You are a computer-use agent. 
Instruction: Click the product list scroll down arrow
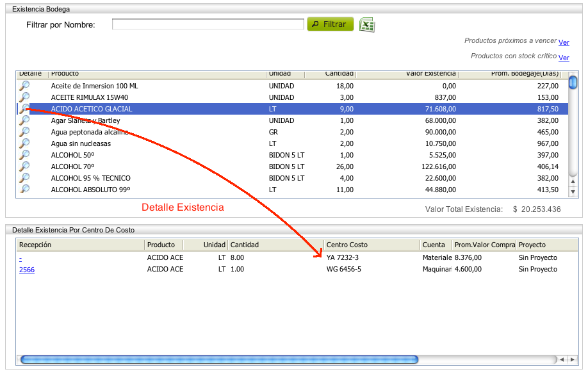[x=573, y=191]
